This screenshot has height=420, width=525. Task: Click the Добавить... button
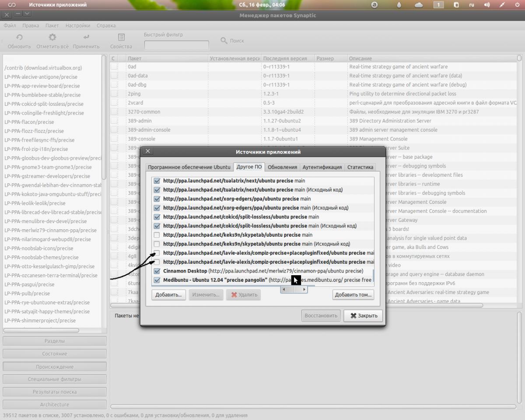click(168, 295)
